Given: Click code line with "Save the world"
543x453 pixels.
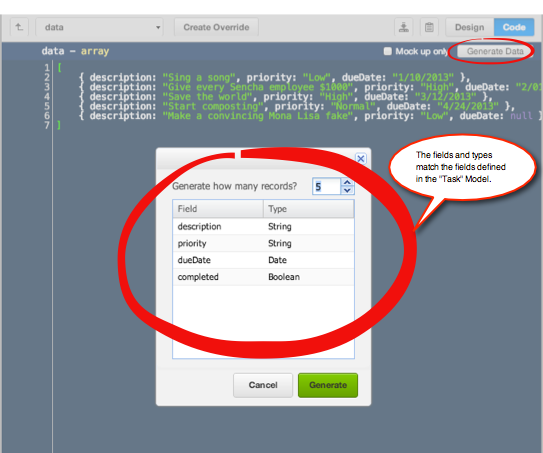Looking at the screenshot, I should 285,97.
